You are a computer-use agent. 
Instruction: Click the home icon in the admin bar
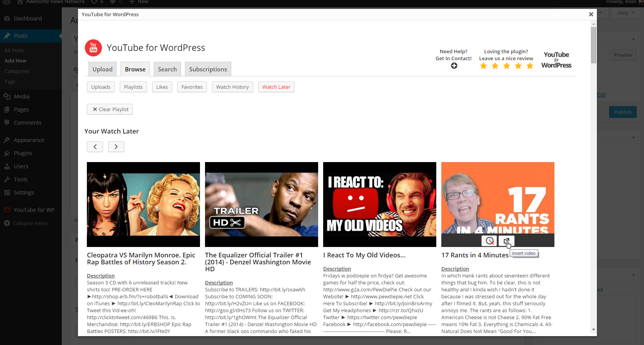(20, 2)
